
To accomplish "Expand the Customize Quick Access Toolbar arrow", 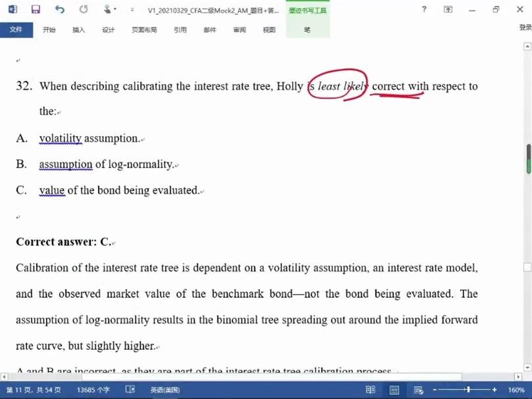I will pos(132,10).
